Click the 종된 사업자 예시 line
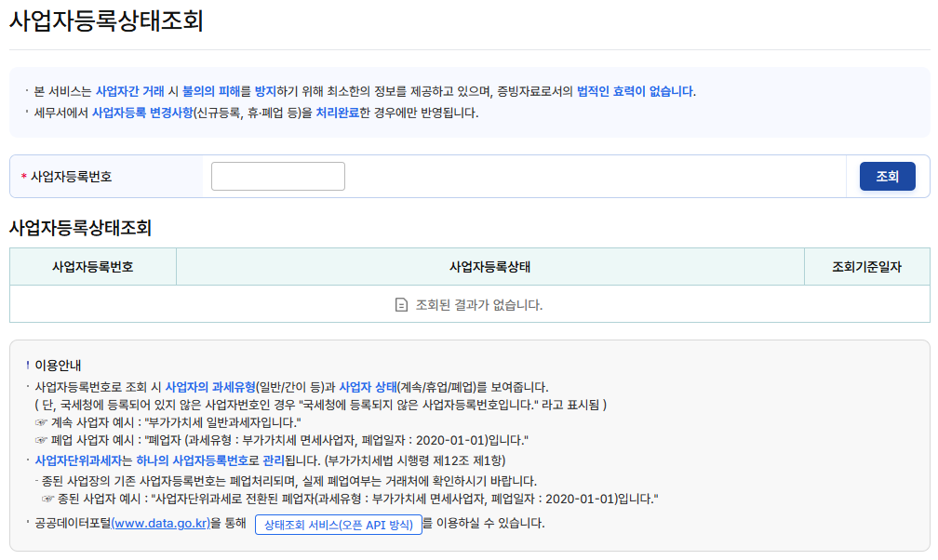Screen dimensions: 938x560 pyautogui.click(x=350, y=499)
